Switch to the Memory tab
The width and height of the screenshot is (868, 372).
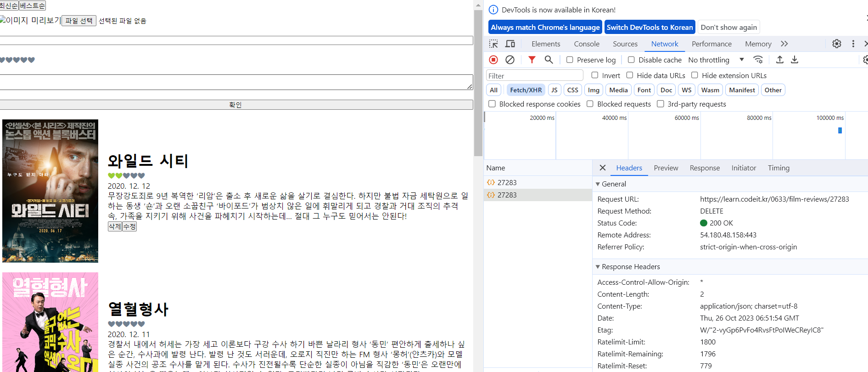(758, 44)
